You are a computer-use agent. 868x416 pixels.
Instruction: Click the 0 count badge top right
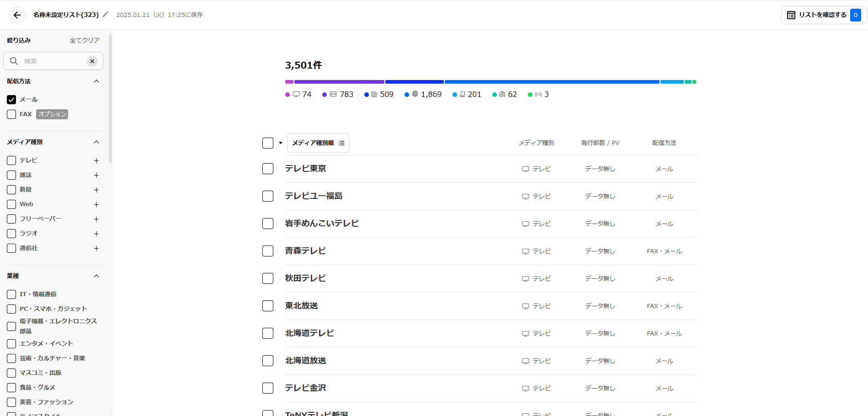856,15
